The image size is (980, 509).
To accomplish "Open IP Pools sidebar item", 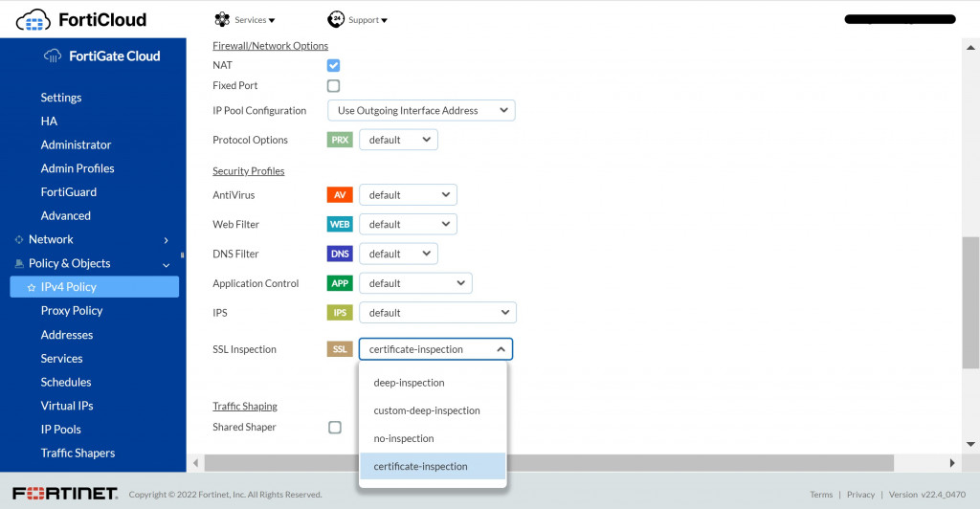I will tap(60, 430).
